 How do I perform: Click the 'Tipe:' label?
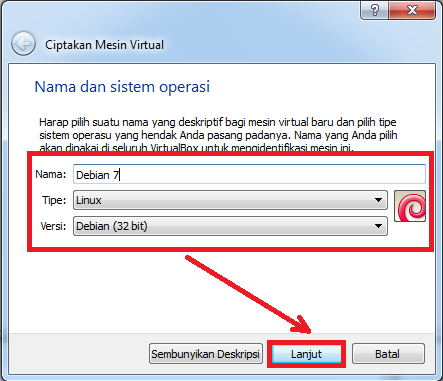click(x=54, y=200)
